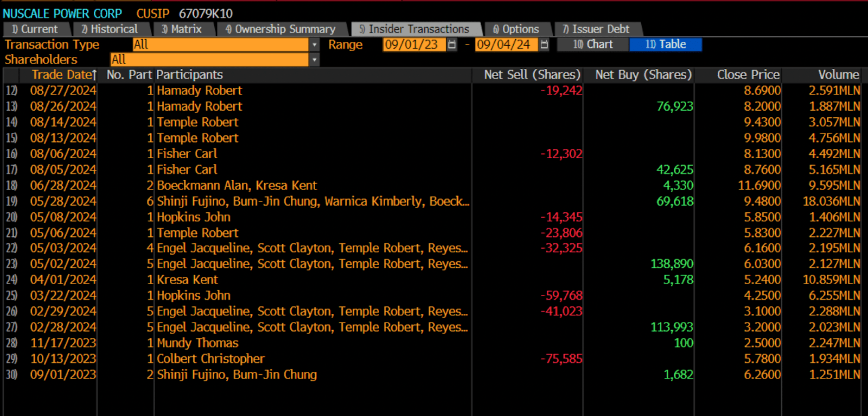The image size is (868, 416).
Task: Switch to Chart view
Action: (x=593, y=45)
